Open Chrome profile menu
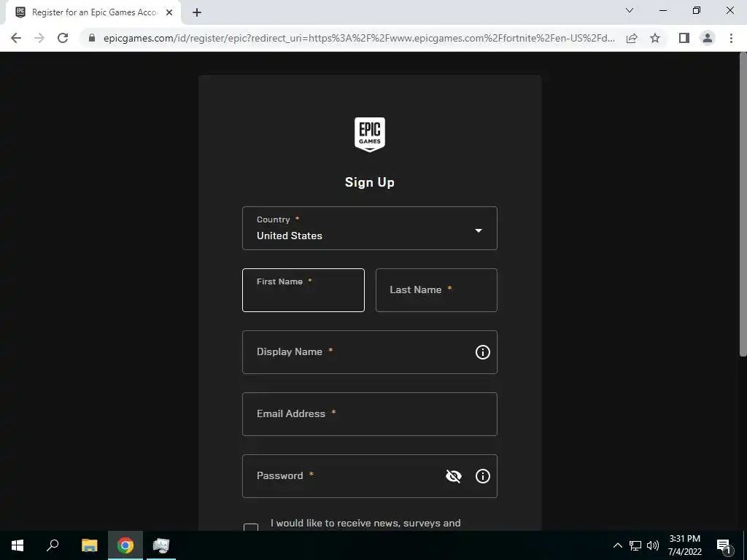 click(708, 38)
